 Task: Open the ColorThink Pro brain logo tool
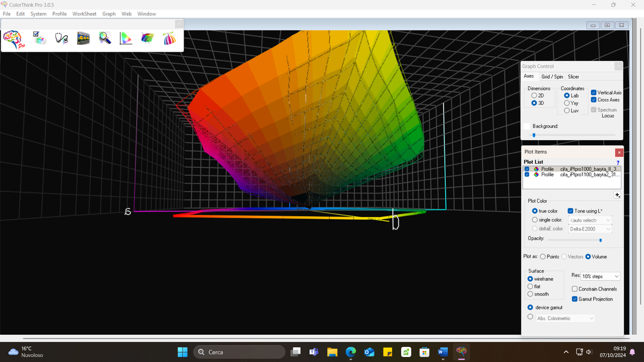pos(13,39)
